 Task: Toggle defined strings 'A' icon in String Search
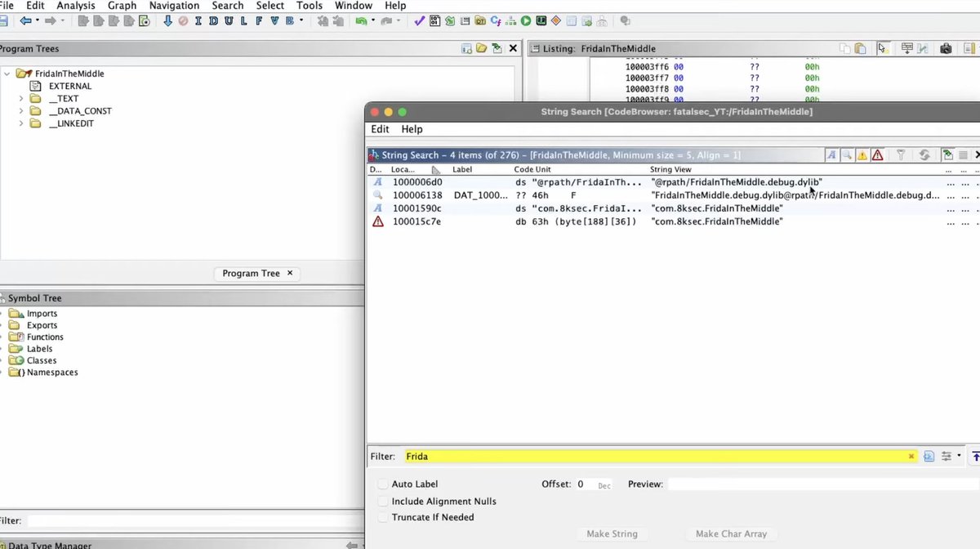(x=831, y=155)
